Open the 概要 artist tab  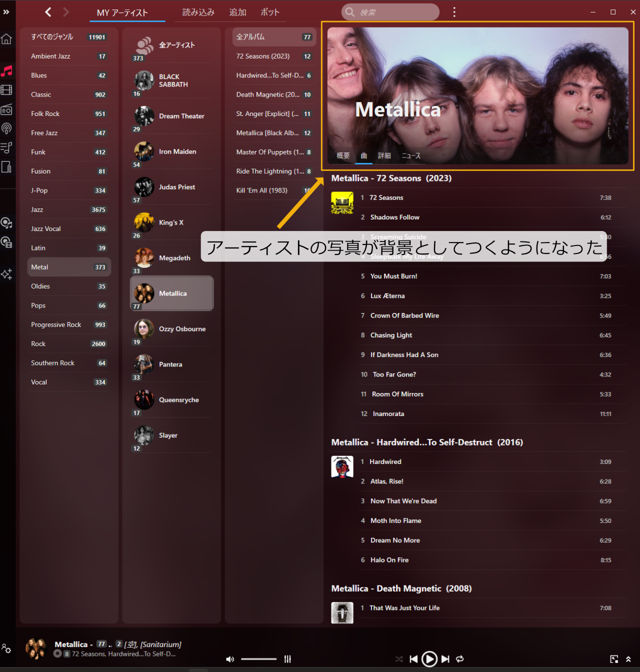[343, 155]
